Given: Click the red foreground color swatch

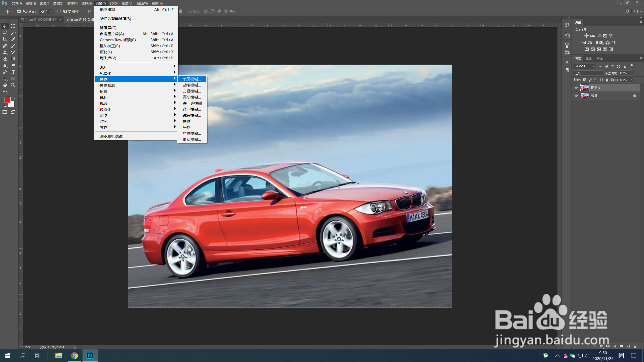Looking at the screenshot, I should pos(7,100).
